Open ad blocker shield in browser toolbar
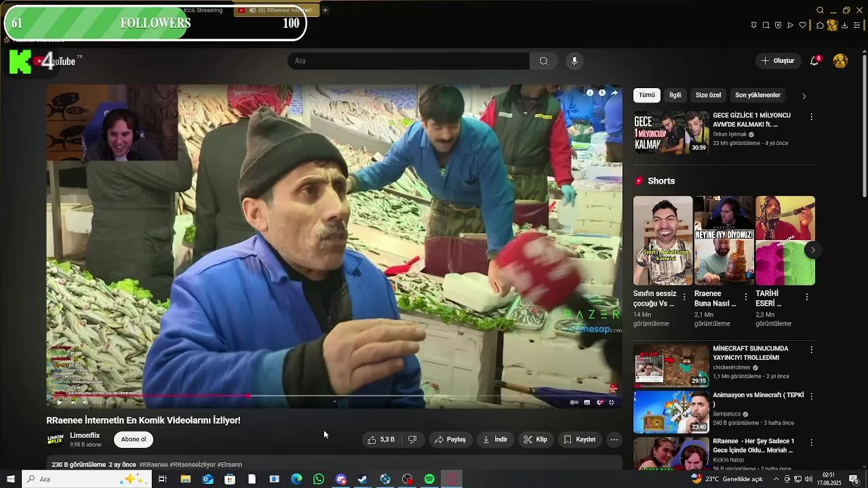Image resolution: width=868 pixels, height=488 pixels. (x=778, y=25)
